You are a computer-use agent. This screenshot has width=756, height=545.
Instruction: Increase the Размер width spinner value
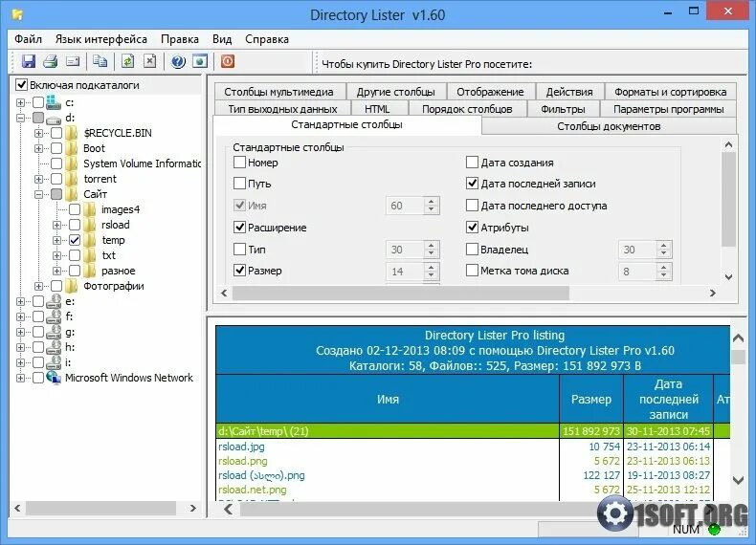click(432, 267)
